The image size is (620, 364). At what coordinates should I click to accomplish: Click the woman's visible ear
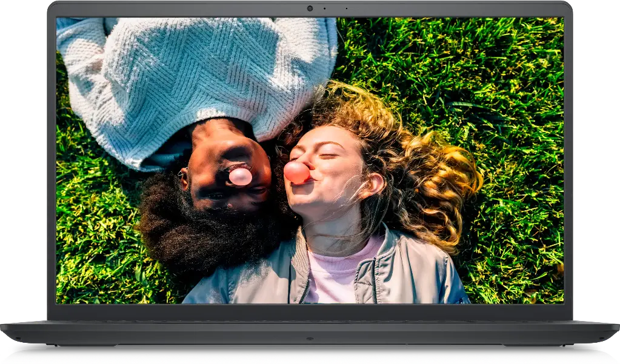(x=374, y=183)
